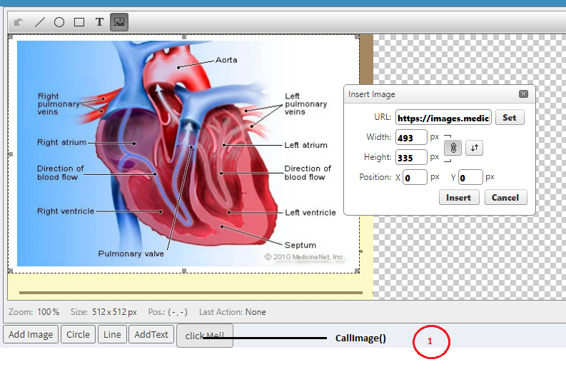Click the Add Image button
This screenshot has height=392, width=566.
point(31,335)
